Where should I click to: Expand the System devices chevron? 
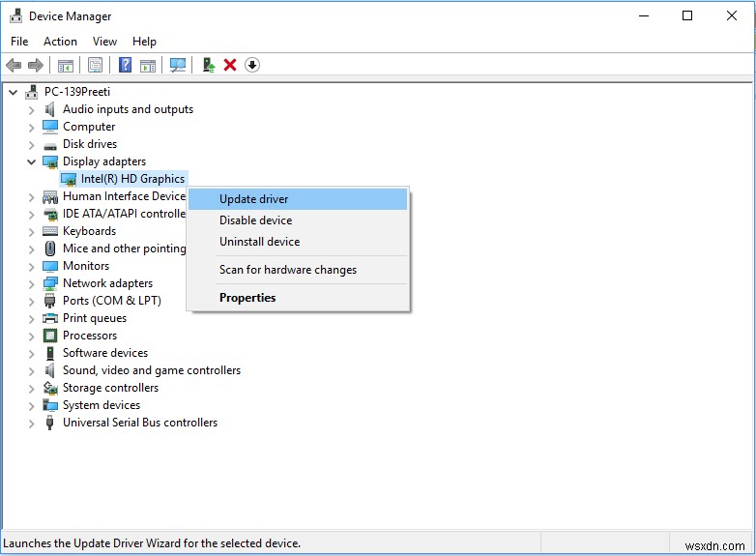tap(31, 405)
